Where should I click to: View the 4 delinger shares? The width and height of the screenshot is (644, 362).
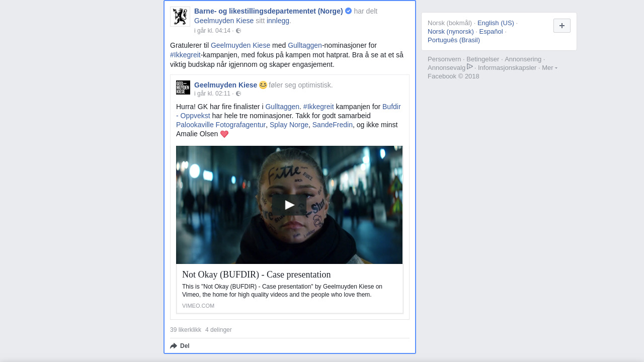218,330
